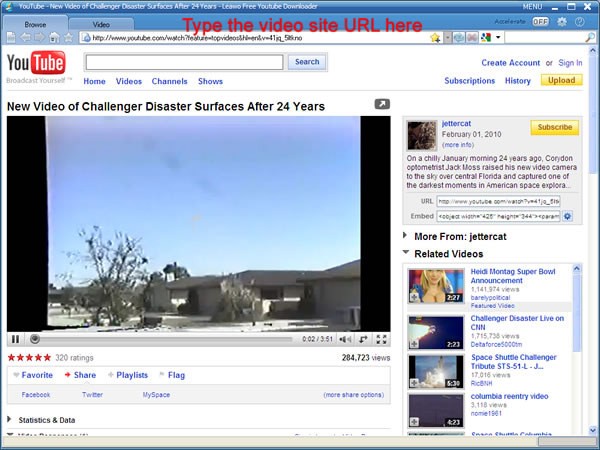Click the yellow Subscribe button
The height and width of the screenshot is (450, 600).
555,127
